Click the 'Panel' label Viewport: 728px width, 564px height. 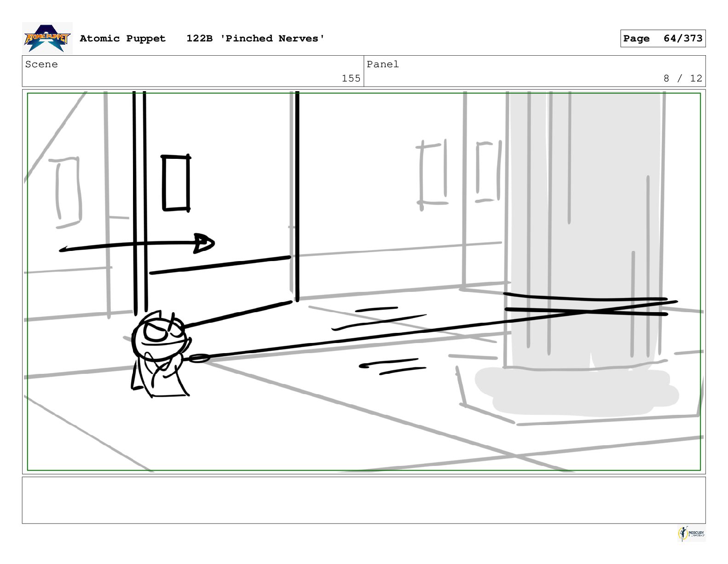(383, 64)
